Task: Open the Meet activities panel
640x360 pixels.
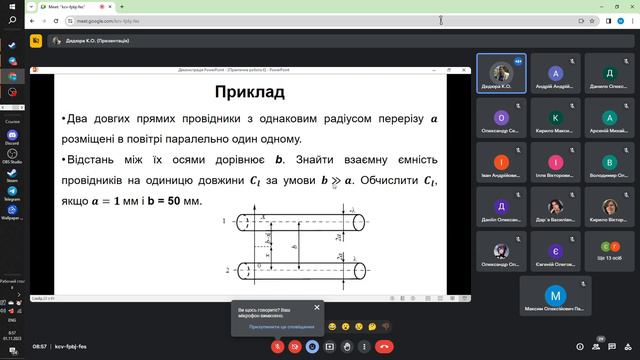Action: [x=628, y=347]
